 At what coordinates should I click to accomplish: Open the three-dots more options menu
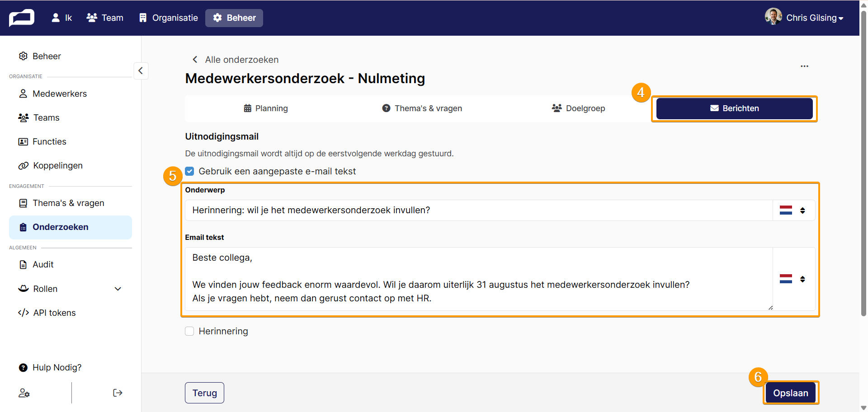[804, 66]
